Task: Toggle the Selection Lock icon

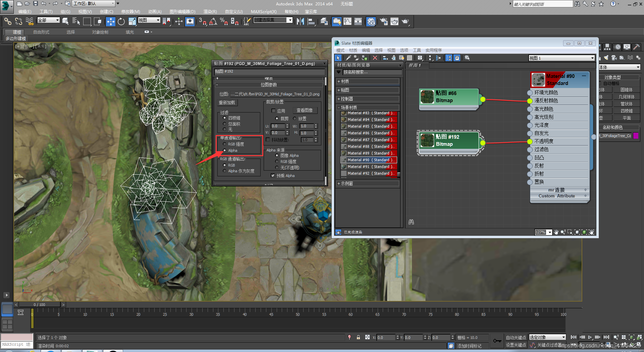Action: pos(358,337)
